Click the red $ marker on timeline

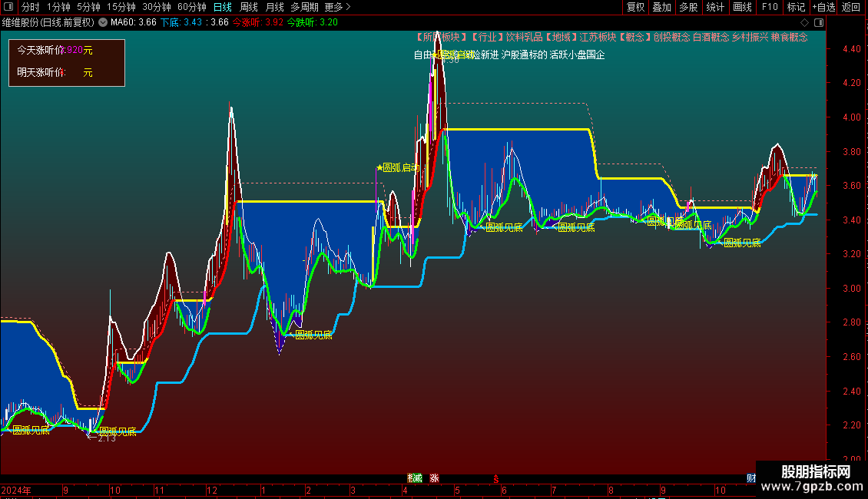tap(496, 478)
